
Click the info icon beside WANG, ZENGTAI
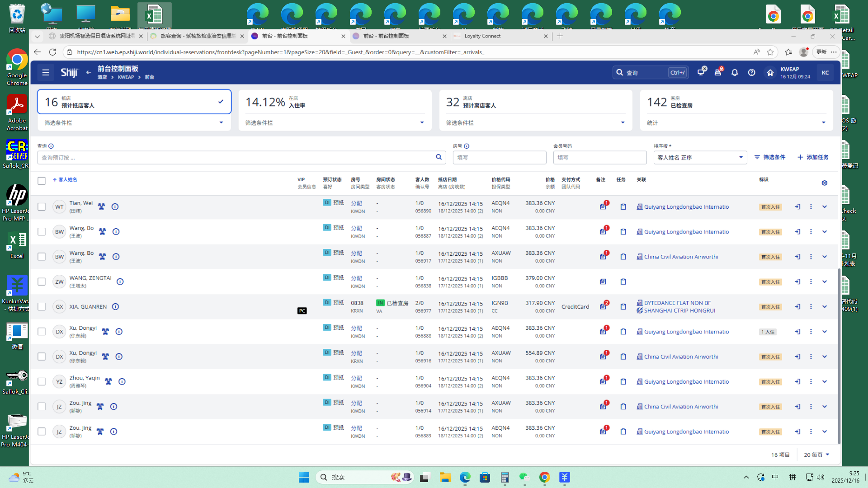click(120, 282)
